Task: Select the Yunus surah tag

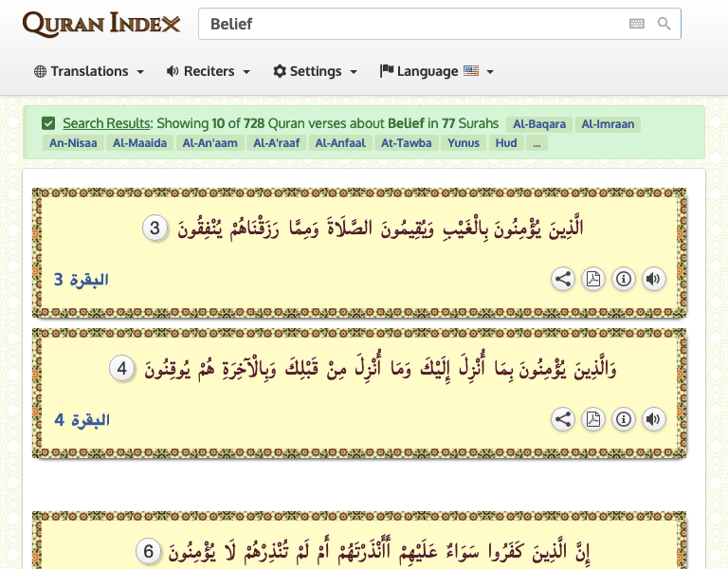Action: [x=464, y=143]
